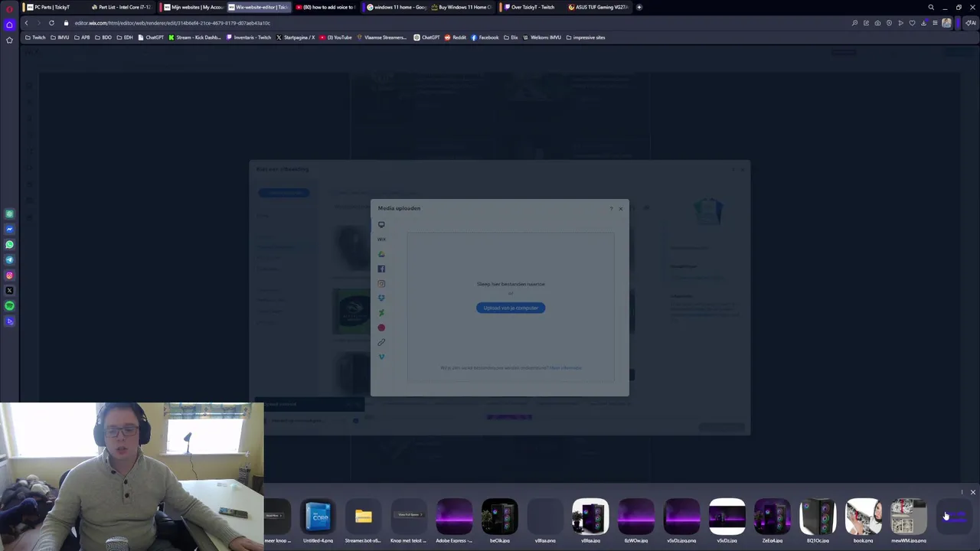Screen dimensions: 980x551
Task: Open Telegram in browser sidebar
Action: click(x=9, y=260)
